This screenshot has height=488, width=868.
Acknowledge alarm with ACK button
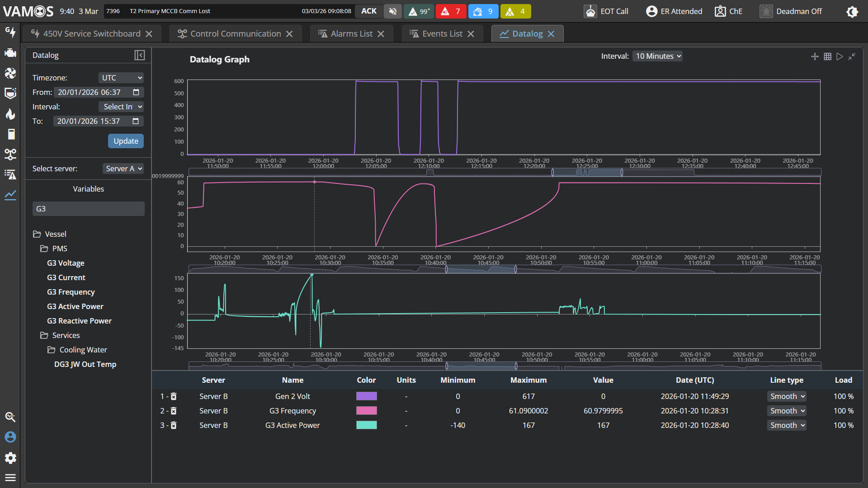coord(369,11)
